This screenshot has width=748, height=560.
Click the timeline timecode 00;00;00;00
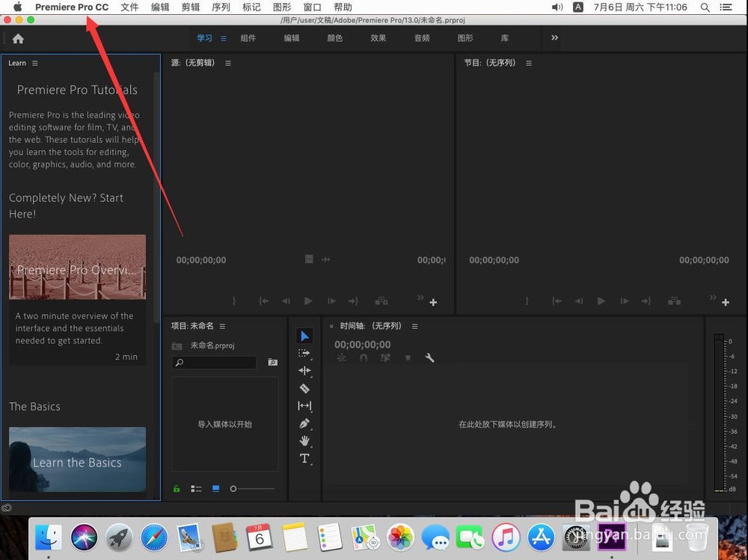(363, 345)
